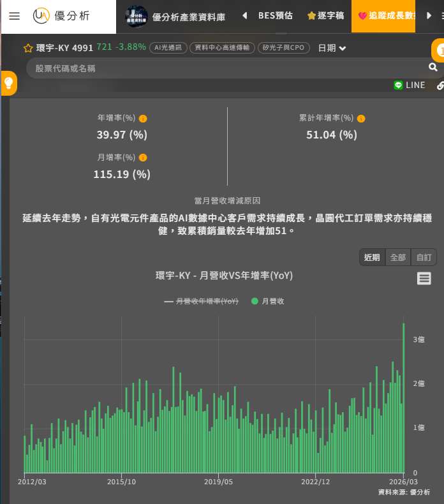Share the page via LINE
This screenshot has height=504, width=444.
[410, 85]
